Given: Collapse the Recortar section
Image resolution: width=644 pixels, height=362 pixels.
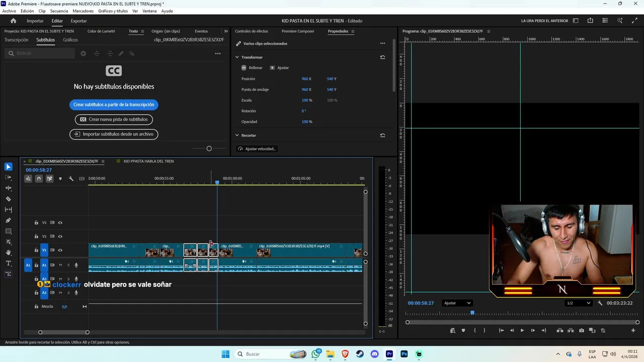Looking at the screenshot, I should (237, 135).
